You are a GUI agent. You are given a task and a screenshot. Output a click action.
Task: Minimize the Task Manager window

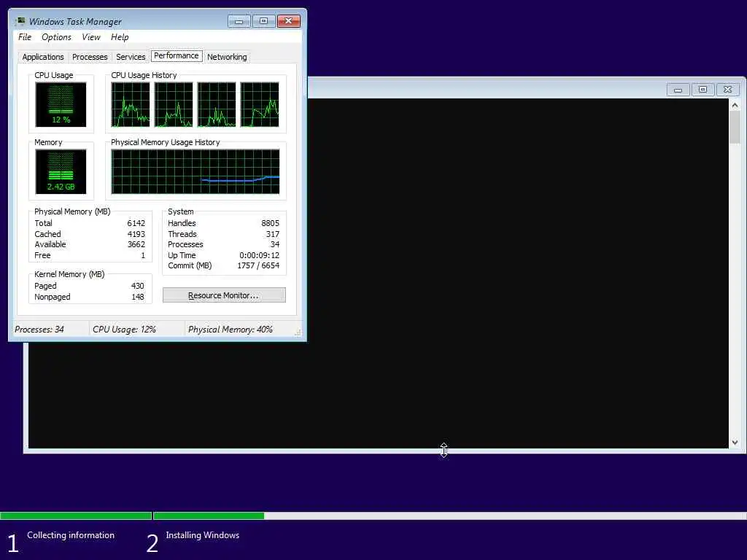pyautogui.click(x=239, y=21)
